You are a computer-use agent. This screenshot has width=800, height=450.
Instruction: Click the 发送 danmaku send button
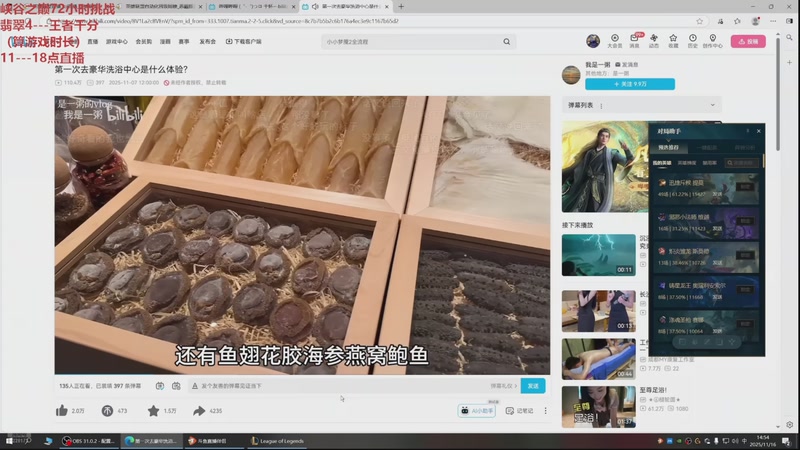[x=533, y=386]
